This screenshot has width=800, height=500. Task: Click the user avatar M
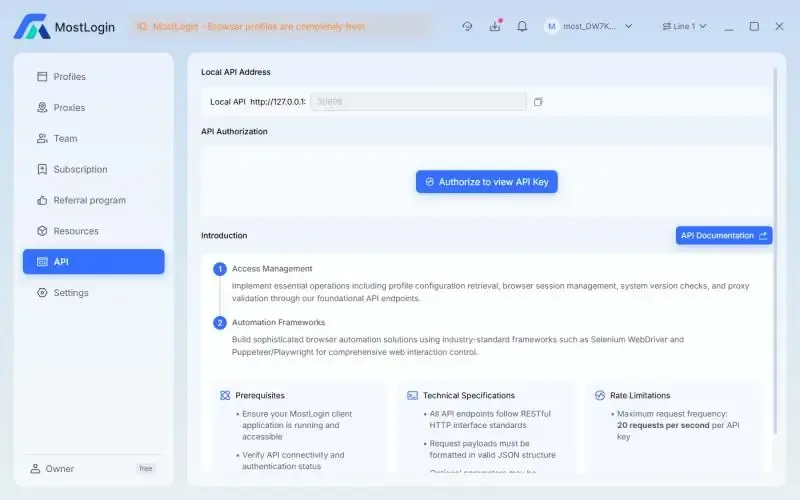551,26
